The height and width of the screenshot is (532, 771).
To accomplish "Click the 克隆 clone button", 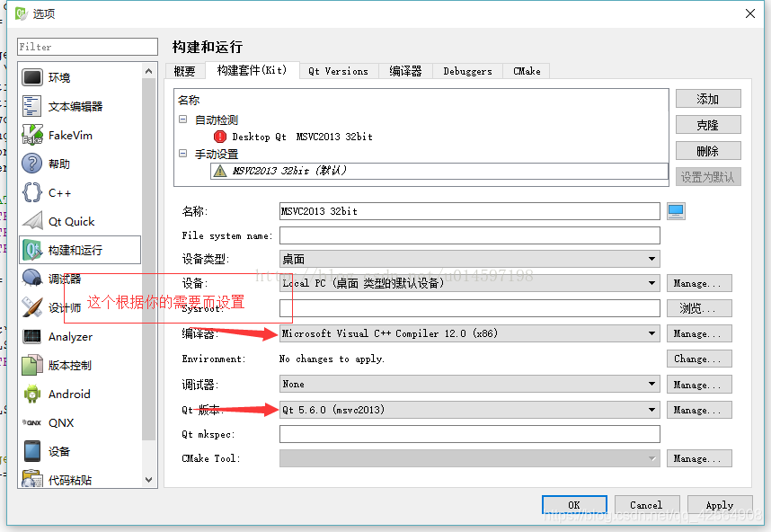I will coord(708,125).
